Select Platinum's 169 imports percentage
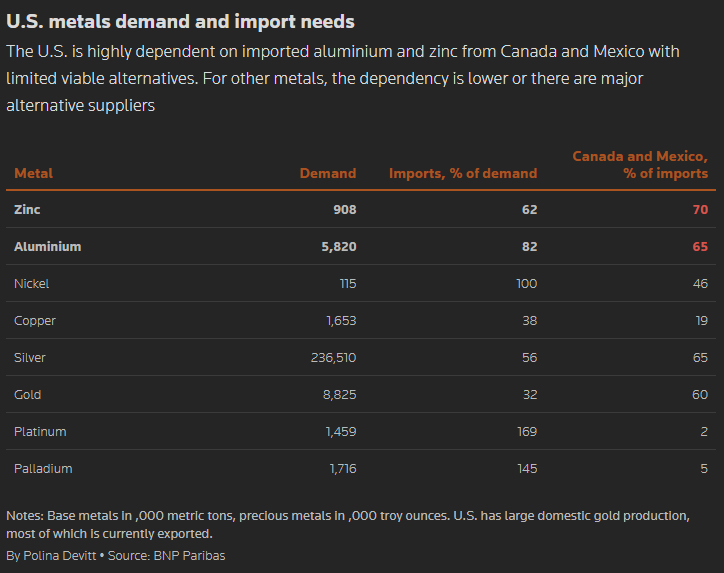 coord(525,432)
